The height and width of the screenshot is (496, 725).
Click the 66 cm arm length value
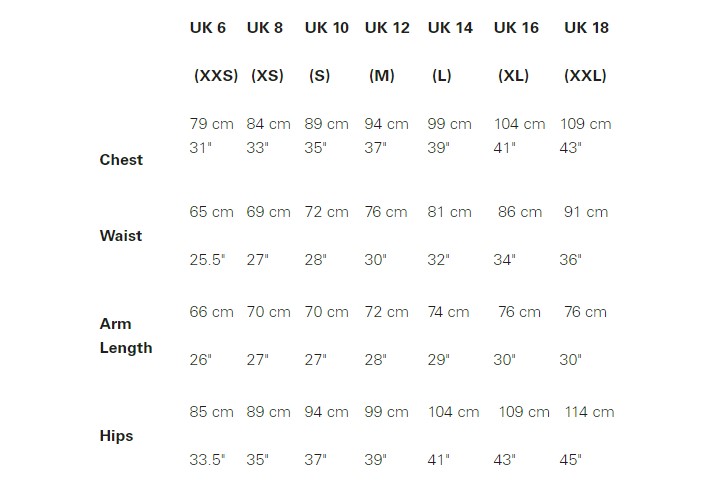pos(211,312)
